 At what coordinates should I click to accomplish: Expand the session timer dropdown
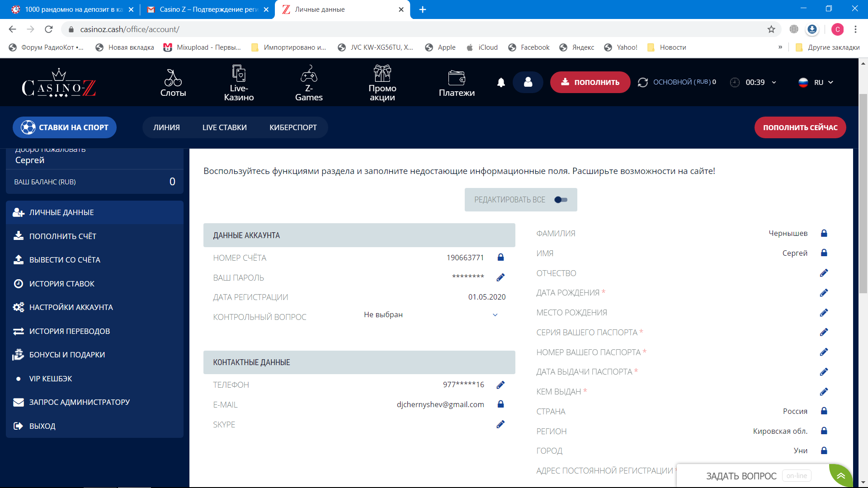coord(774,82)
